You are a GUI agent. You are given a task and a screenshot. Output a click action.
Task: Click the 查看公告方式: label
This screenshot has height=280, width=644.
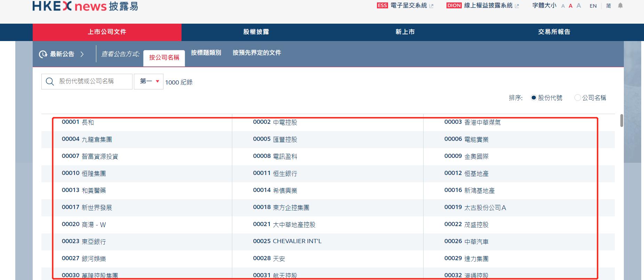120,54
